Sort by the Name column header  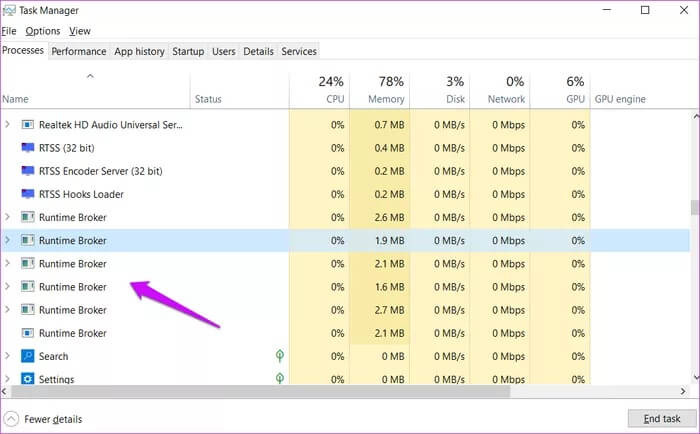coord(95,91)
